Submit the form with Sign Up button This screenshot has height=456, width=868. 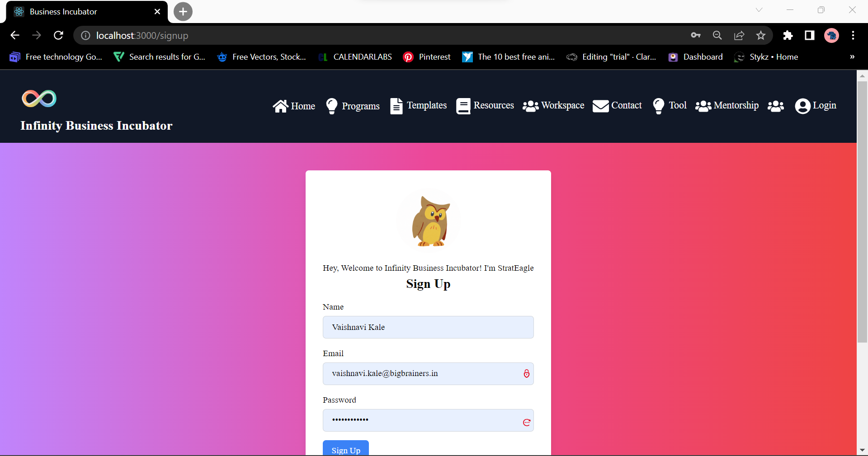(x=346, y=448)
